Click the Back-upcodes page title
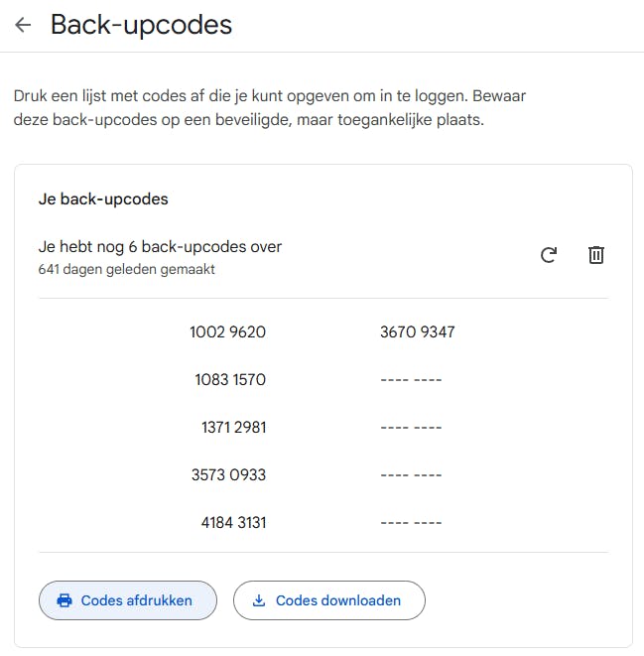Screen dimensions: 644x656 (x=141, y=25)
